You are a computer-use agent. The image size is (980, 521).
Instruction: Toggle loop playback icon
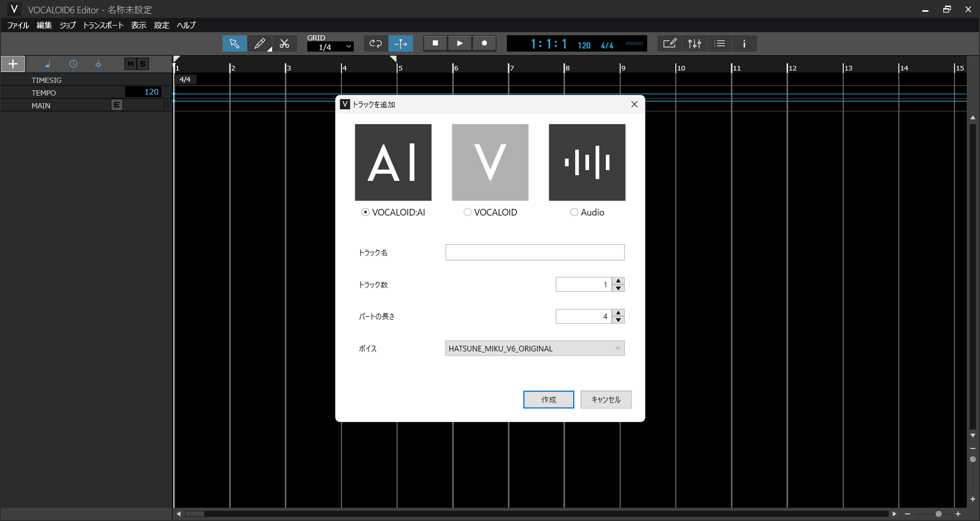coord(376,43)
